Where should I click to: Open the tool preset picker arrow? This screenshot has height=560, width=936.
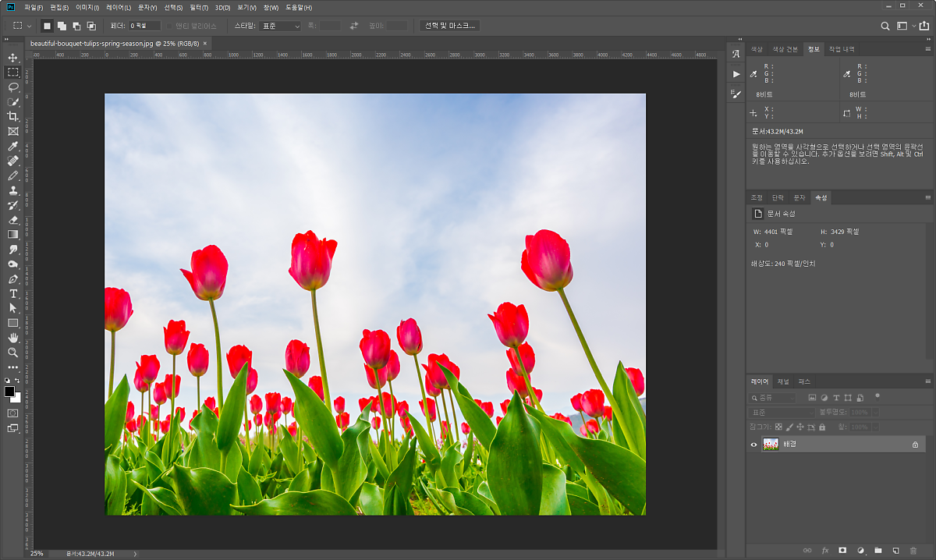[x=30, y=26]
